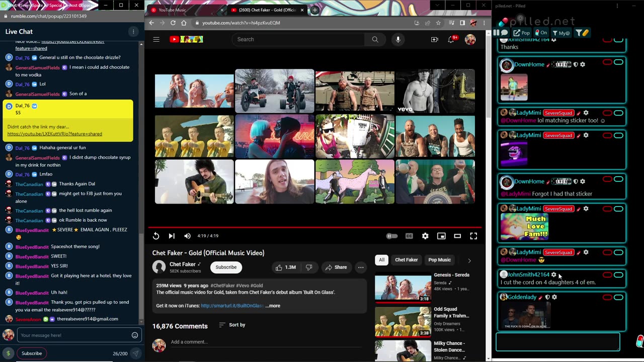Open Odd Squad Family suggested video title
644x362 pixels.
[451, 312]
